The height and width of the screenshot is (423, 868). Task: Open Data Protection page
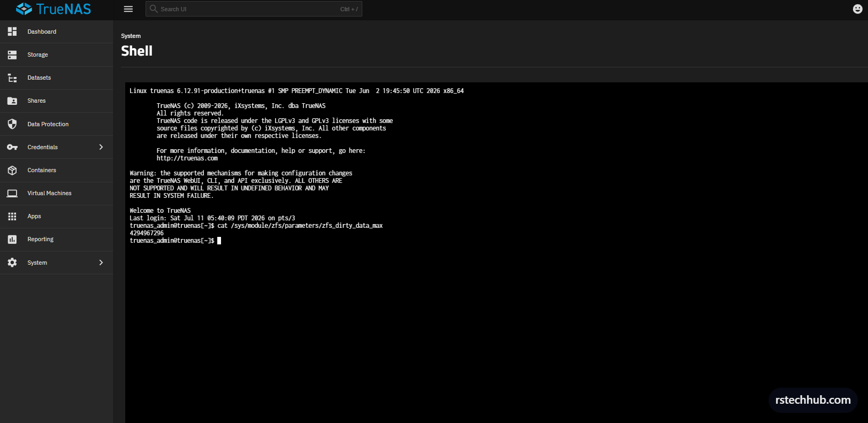tap(56, 124)
